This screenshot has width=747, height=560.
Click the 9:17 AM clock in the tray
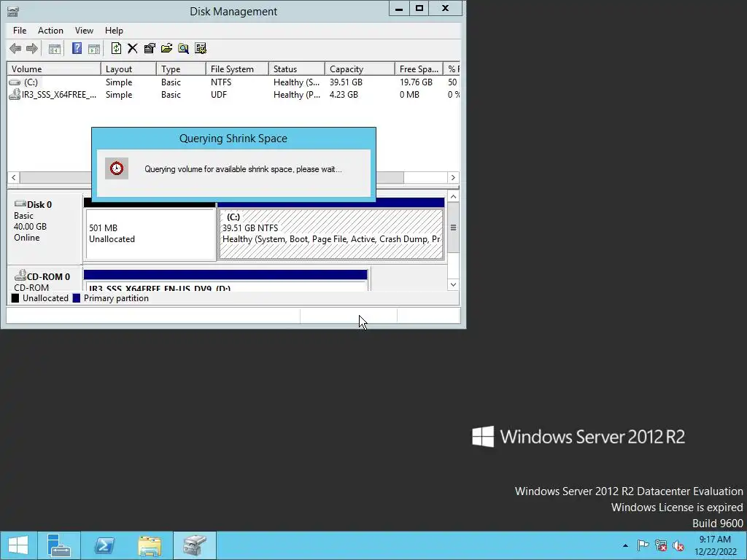[715, 539]
